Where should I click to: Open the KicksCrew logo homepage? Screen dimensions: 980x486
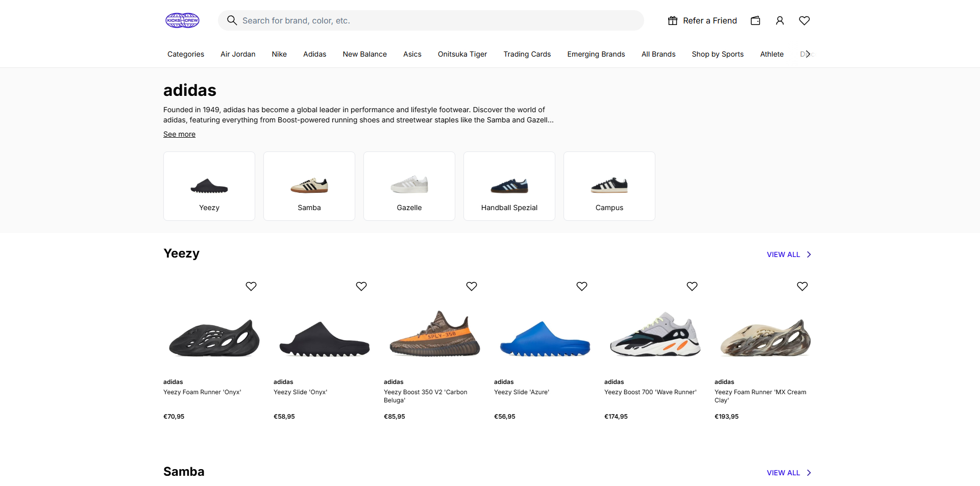click(182, 20)
